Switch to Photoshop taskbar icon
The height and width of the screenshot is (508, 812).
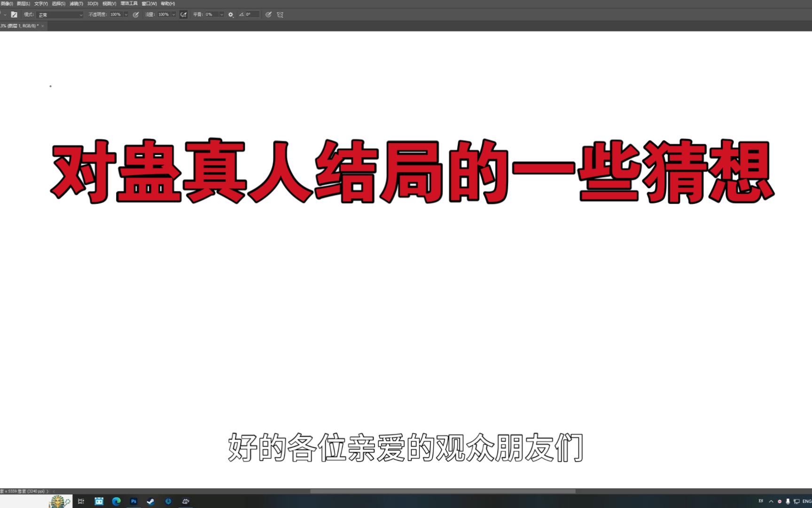coord(133,501)
